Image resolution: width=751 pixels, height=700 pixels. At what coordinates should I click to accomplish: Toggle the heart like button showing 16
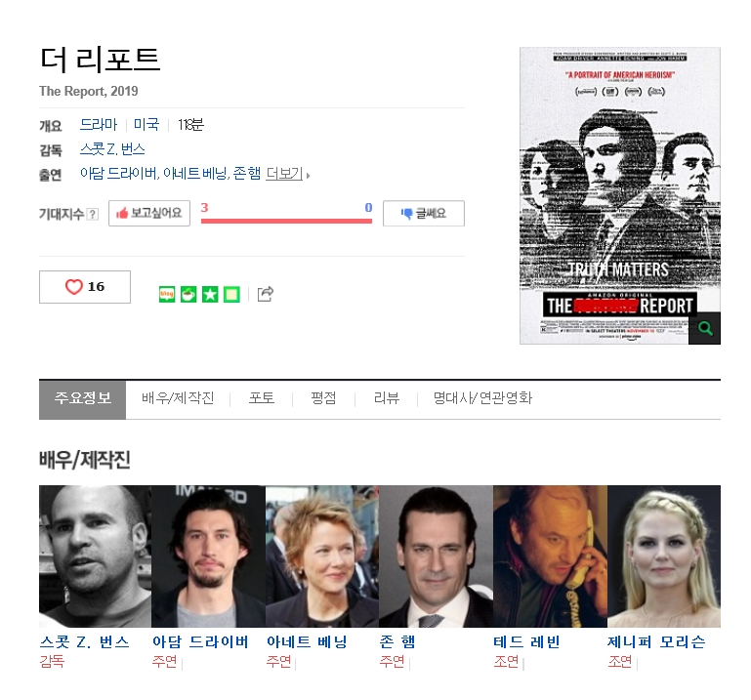(85, 287)
